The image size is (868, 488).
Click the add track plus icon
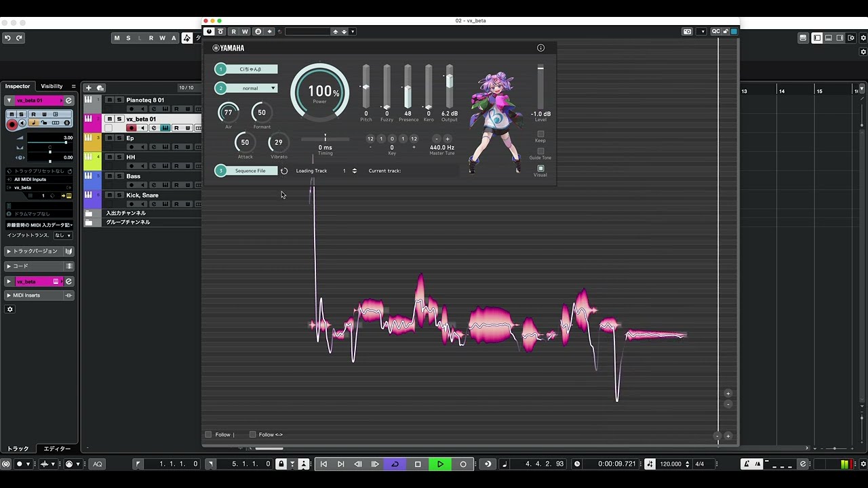[x=88, y=87]
